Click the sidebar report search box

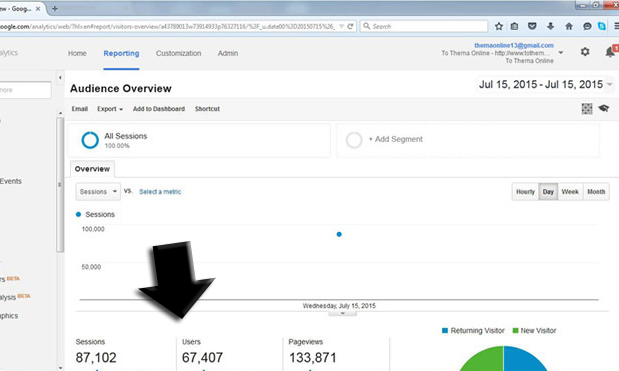pyautogui.click(x=25, y=90)
